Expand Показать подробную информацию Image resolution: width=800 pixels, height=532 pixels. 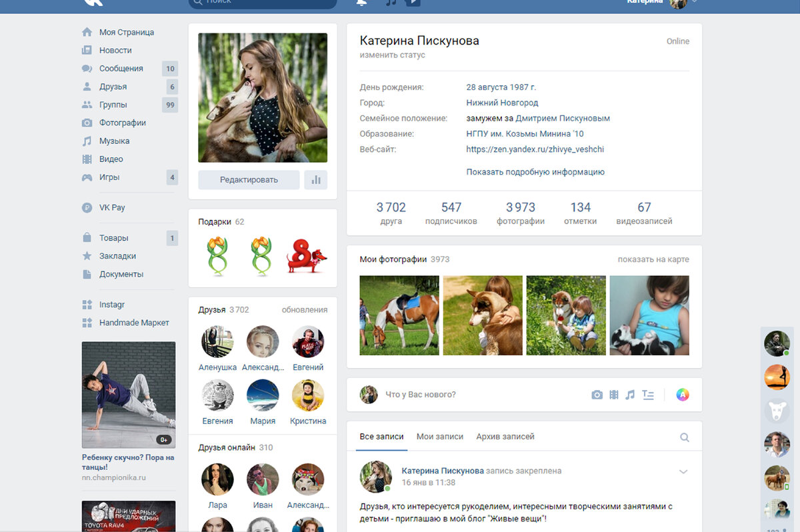(535, 172)
